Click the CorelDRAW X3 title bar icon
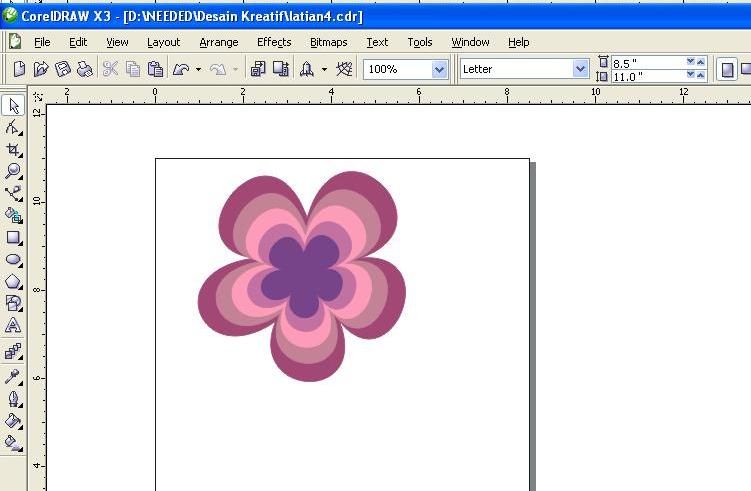 [x=10, y=16]
